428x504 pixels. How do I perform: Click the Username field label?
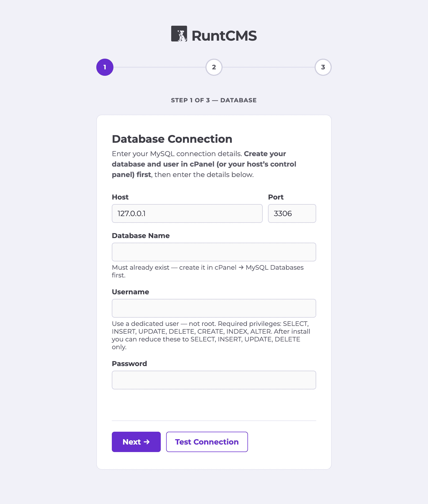click(131, 292)
